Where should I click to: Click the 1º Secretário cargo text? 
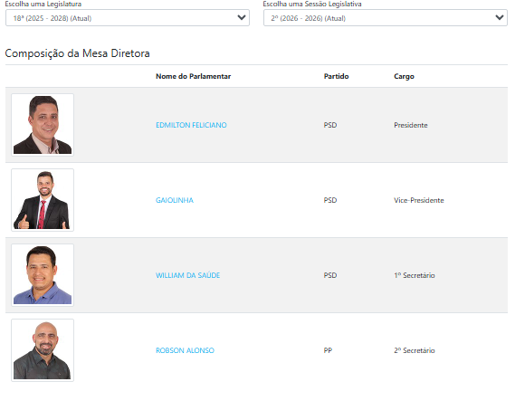click(x=415, y=275)
